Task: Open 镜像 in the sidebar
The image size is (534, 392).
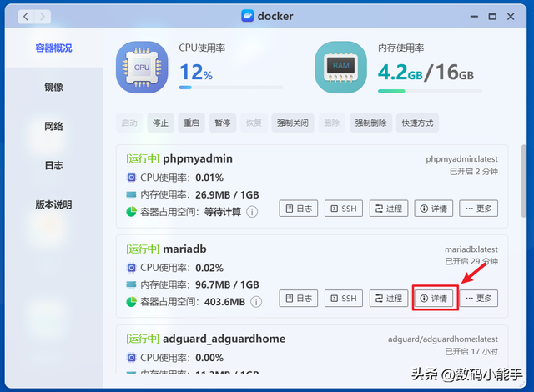Action: coord(53,87)
